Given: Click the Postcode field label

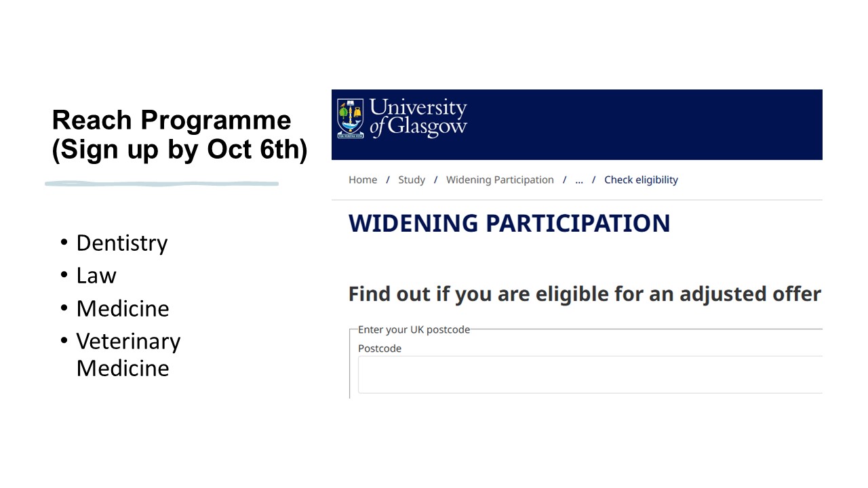Looking at the screenshot, I should [x=380, y=348].
